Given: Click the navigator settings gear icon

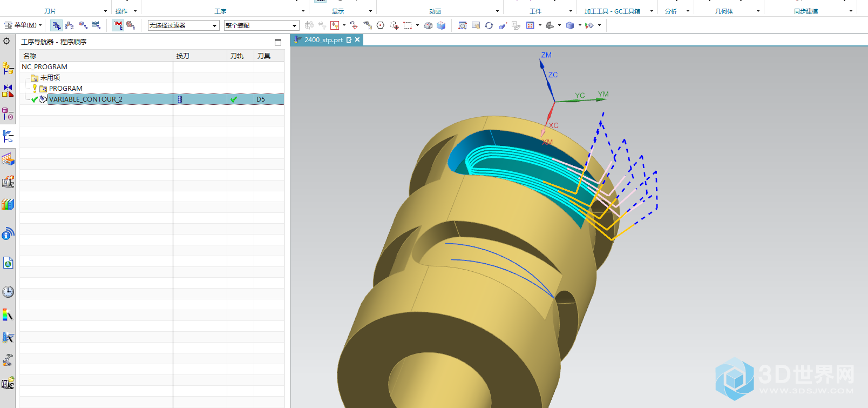Looking at the screenshot, I should [x=6, y=41].
